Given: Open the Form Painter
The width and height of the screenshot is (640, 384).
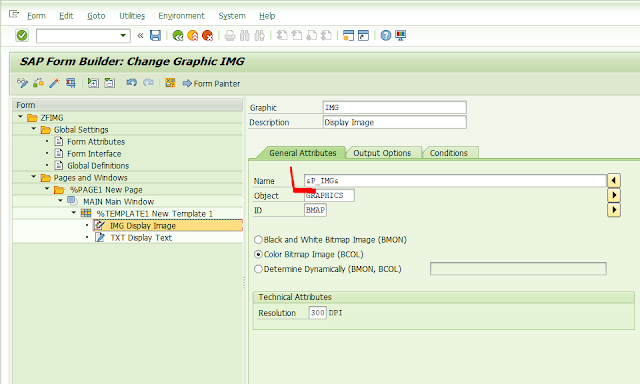Looking at the screenshot, I should click(211, 84).
